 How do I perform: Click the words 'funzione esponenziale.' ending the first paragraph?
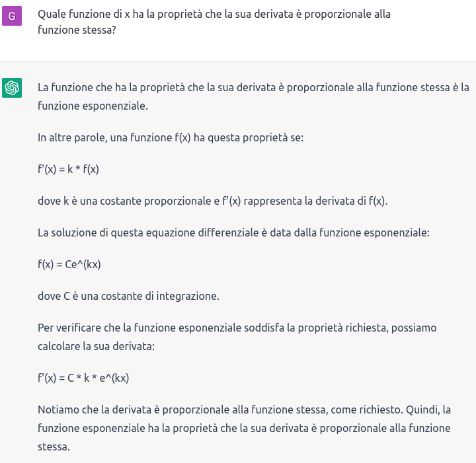click(x=93, y=106)
